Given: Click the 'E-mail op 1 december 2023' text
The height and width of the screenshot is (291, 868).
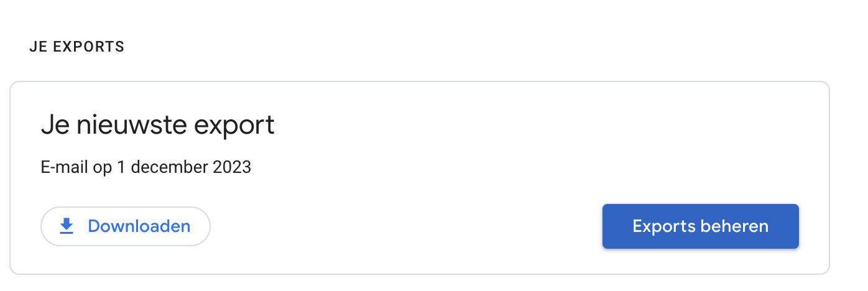Looking at the screenshot, I should click(145, 167).
